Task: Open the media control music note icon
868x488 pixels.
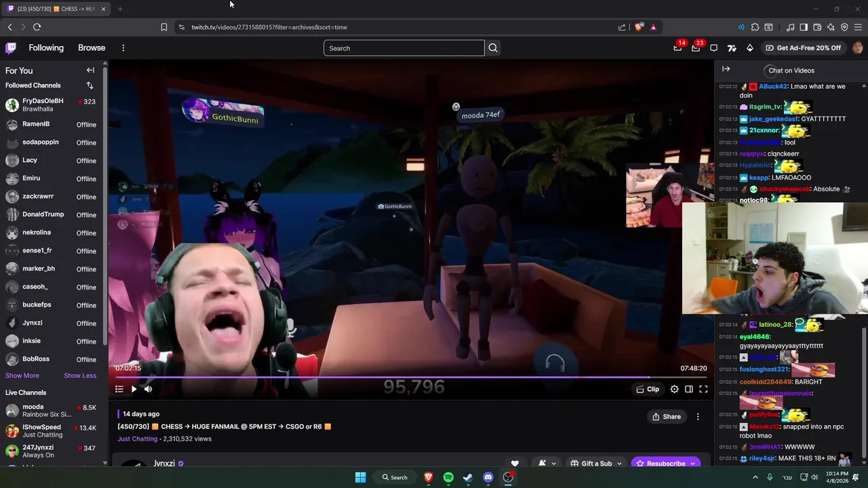Action: [790, 27]
